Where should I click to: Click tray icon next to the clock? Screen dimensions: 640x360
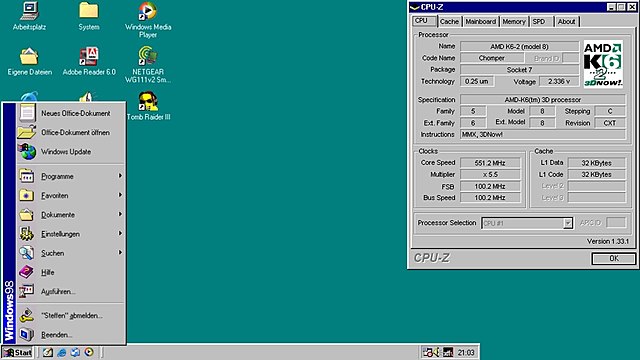tap(448, 352)
